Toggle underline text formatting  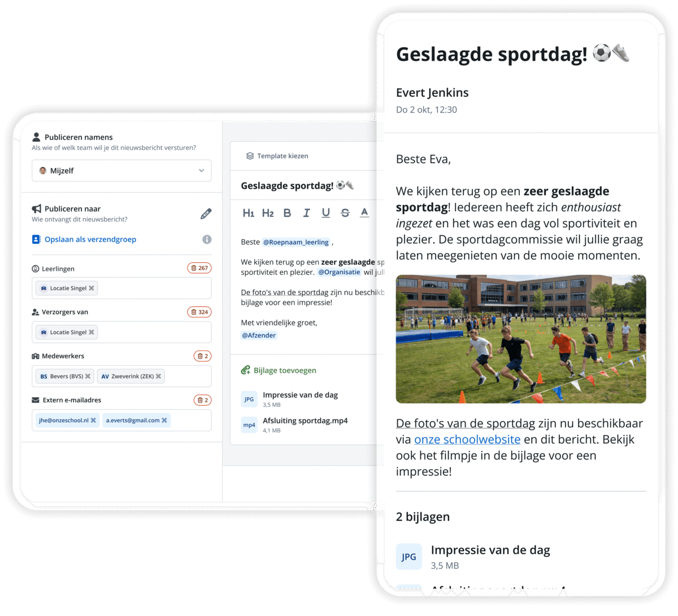coord(326,213)
